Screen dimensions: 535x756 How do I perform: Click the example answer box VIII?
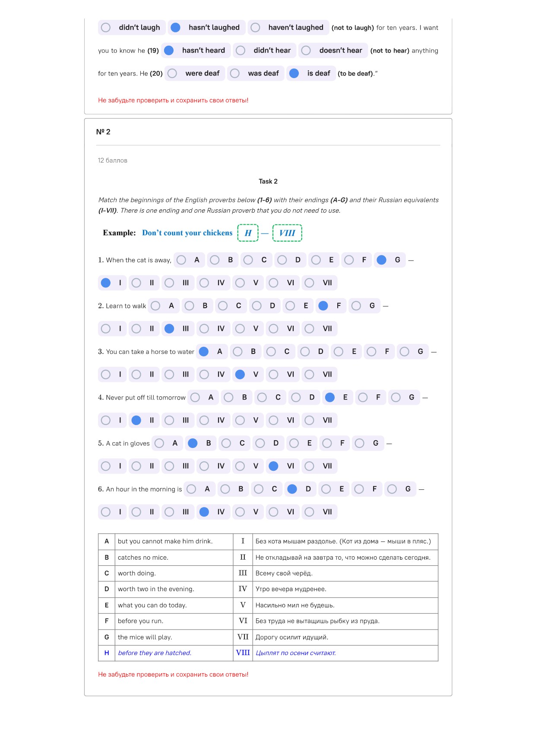coord(287,233)
